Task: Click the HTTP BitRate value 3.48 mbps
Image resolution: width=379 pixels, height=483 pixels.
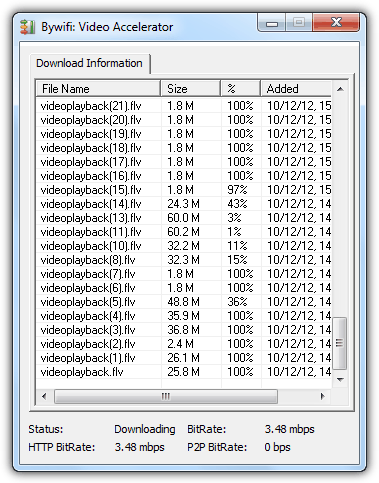Action: (x=140, y=447)
